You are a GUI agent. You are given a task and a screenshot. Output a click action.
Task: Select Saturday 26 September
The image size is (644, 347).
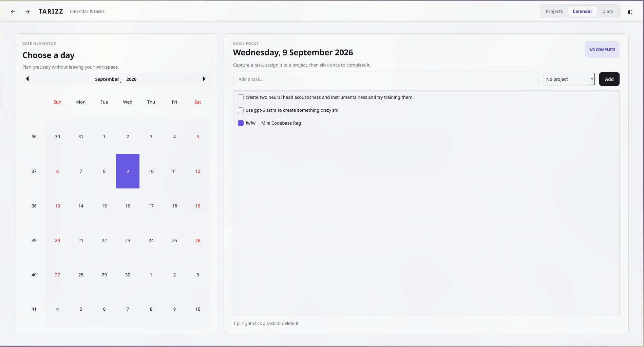click(198, 240)
